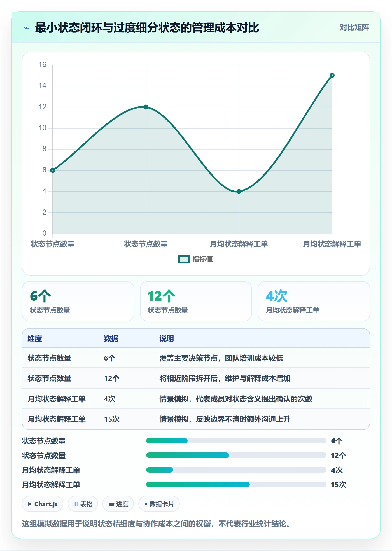Click the square icon in Chart.js chip
The width and height of the screenshot is (392, 551).
[x=30, y=504]
